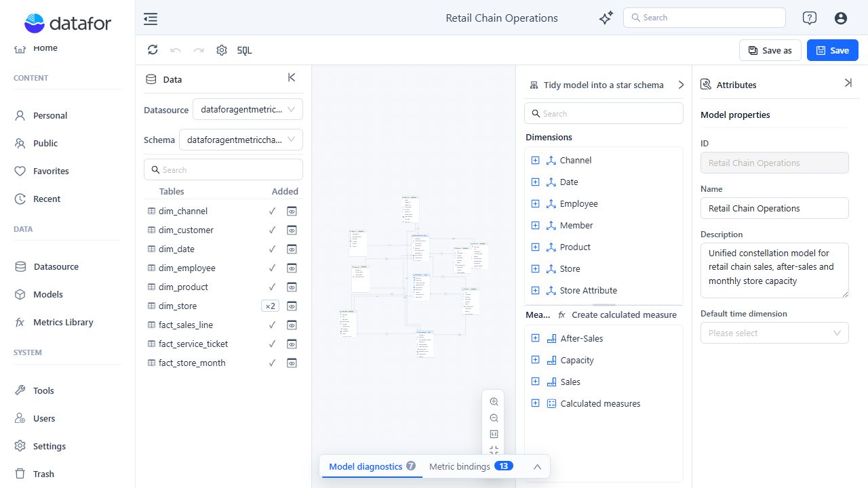868x488 pixels.
Task: Open the user account avatar icon
Action: 841,18
